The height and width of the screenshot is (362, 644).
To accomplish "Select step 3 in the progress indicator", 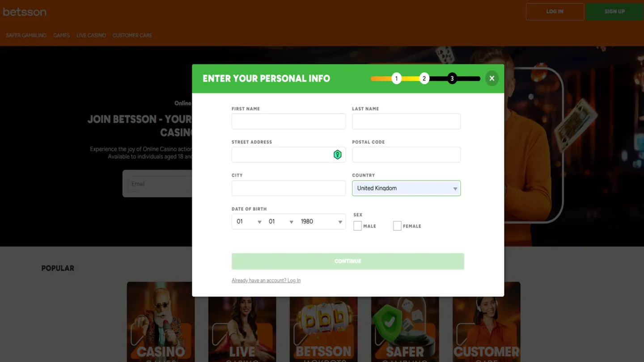I will click(452, 78).
